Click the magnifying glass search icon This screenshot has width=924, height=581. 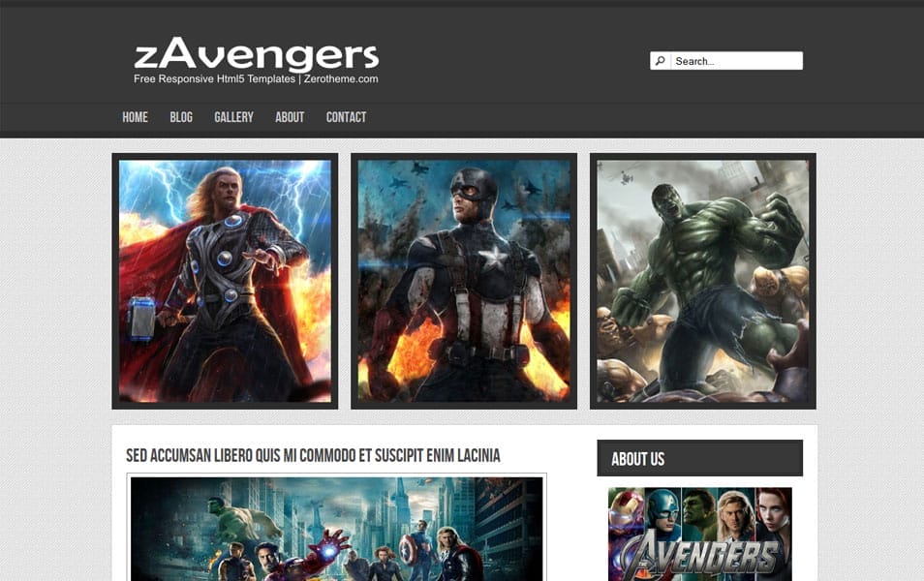pos(661,59)
